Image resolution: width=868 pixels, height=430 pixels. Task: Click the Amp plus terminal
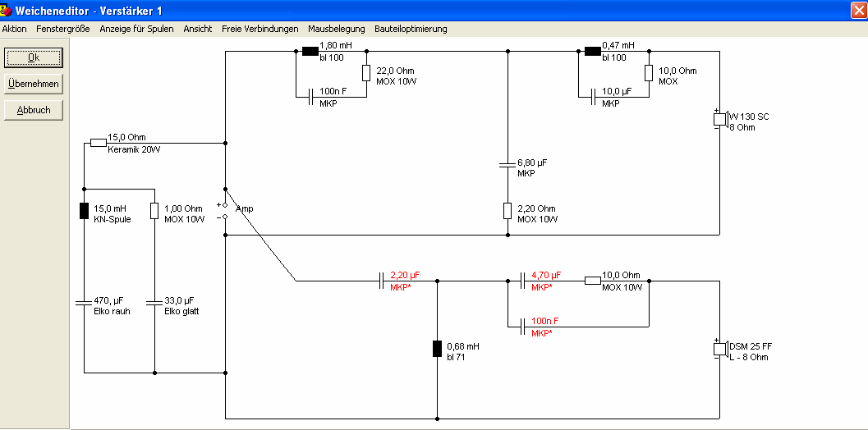tap(225, 205)
